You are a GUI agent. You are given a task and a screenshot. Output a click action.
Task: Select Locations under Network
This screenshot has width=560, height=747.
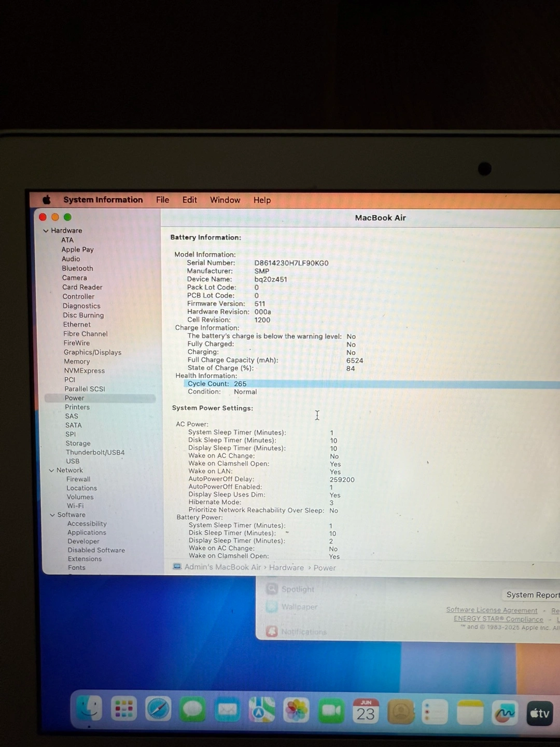click(x=82, y=488)
